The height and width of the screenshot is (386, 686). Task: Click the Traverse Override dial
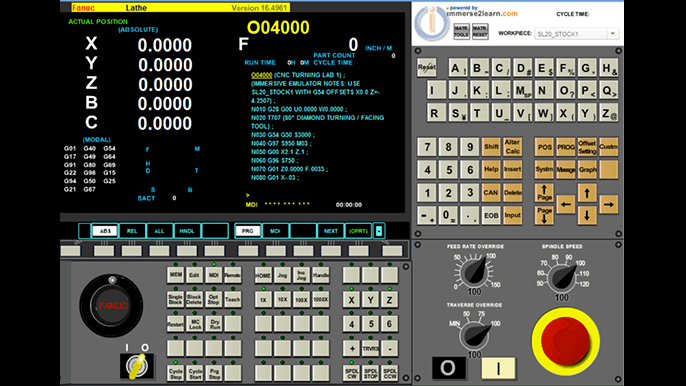tap(474, 335)
